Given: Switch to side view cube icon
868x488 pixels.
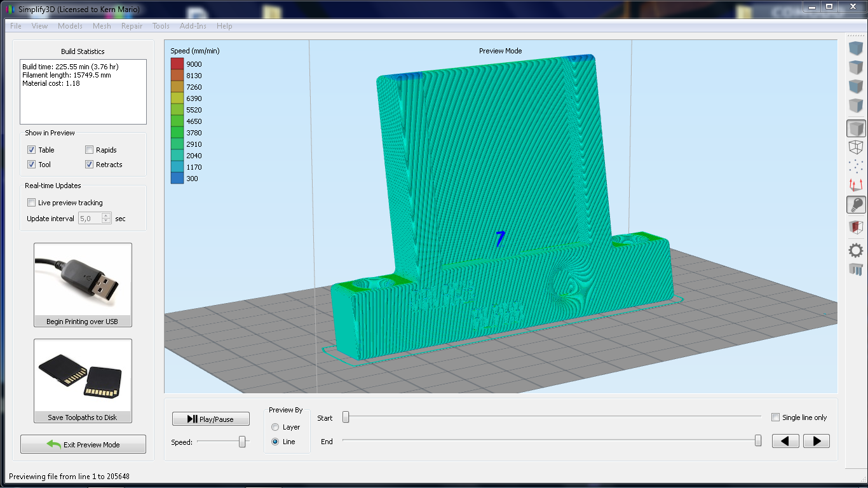Looking at the screenshot, I should click(x=856, y=105).
